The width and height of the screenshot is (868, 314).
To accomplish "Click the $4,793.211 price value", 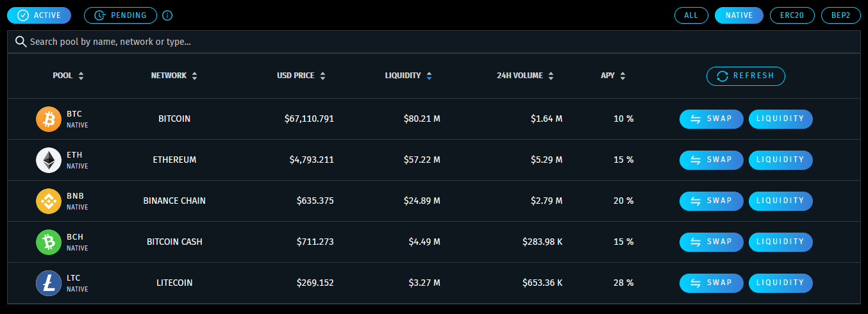I will click(x=312, y=160).
